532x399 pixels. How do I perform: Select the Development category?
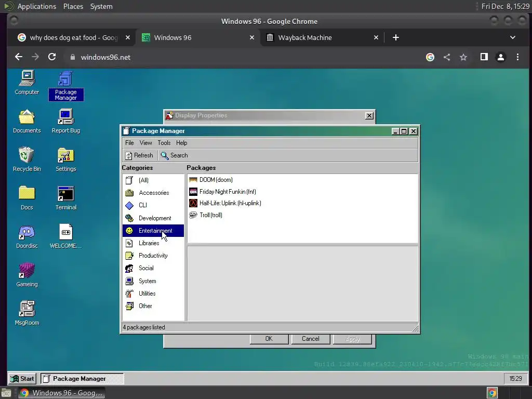click(x=153, y=218)
